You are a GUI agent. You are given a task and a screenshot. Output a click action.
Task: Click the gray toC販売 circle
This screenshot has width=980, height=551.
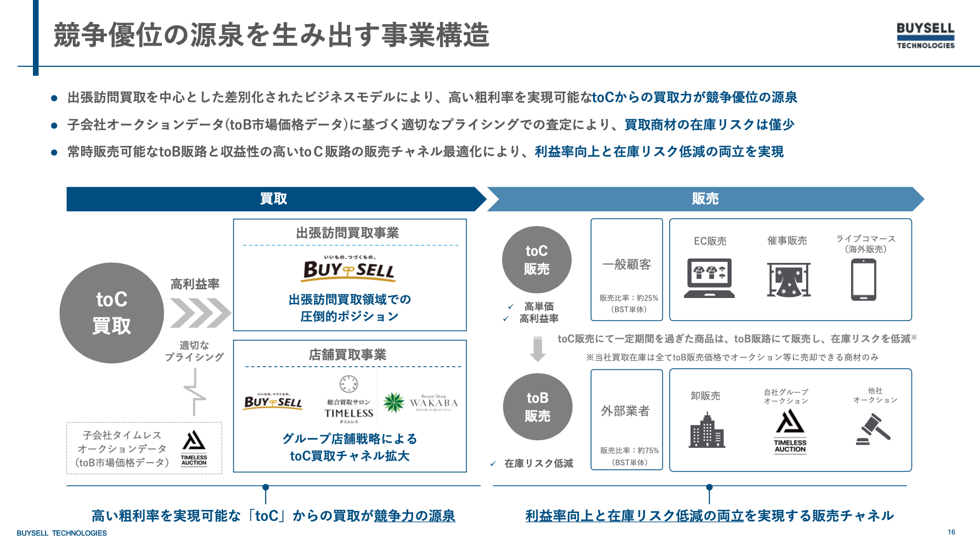click(537, 260)
